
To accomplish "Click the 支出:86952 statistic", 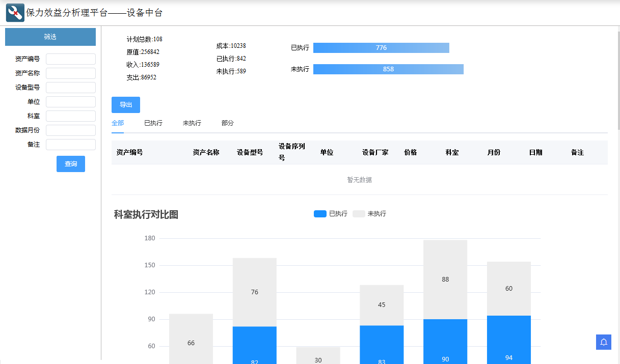I will [x=142, y=77].
